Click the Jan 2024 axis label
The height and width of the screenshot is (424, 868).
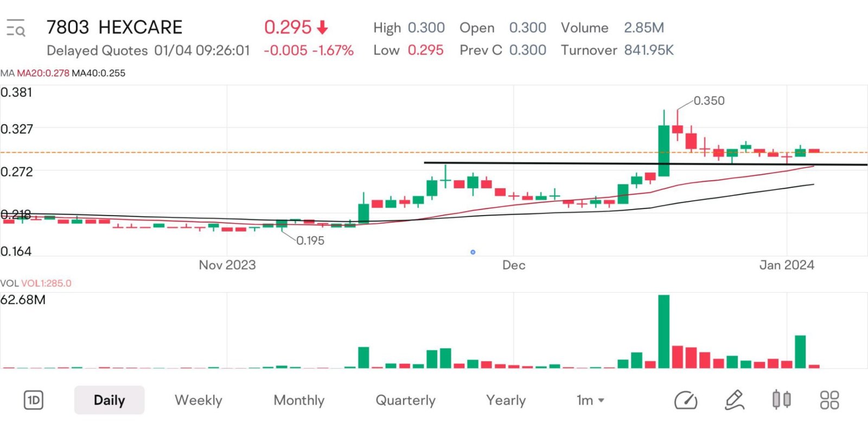coord(787,265)
